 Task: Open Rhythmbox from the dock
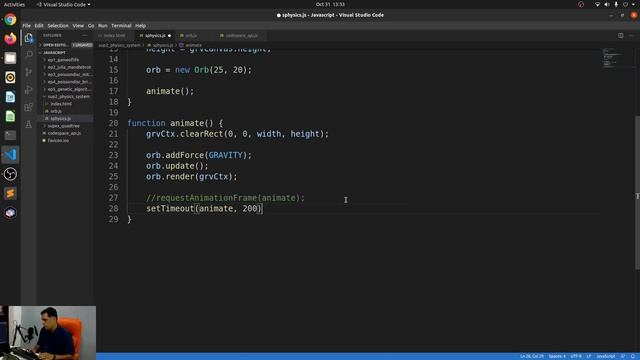10,77
